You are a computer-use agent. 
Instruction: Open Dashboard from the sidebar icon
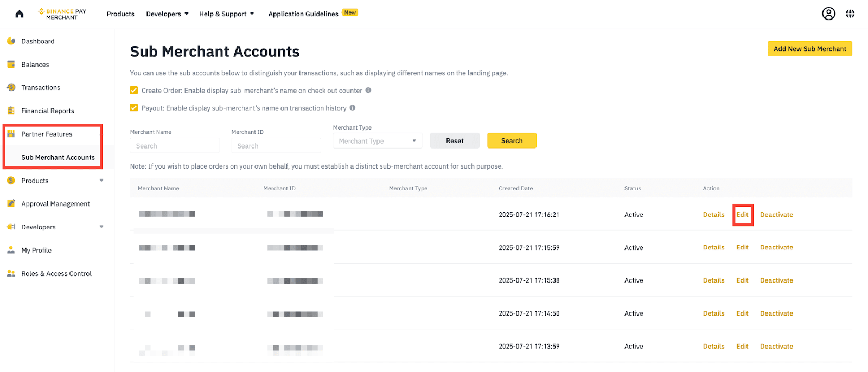[x=11, y=41]
